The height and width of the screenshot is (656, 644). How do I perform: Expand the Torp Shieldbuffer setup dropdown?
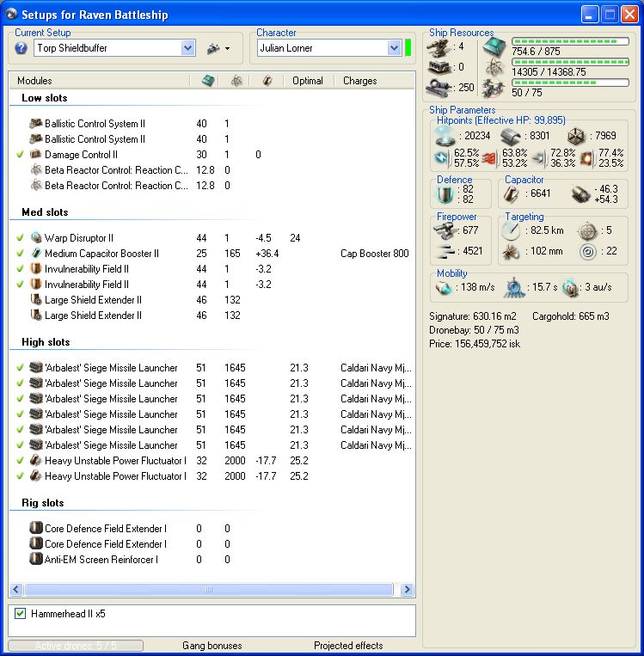pos(188,47)
